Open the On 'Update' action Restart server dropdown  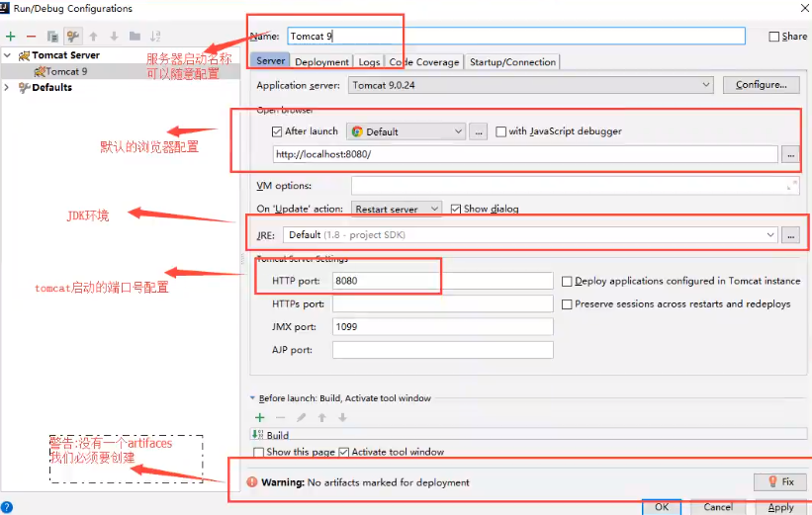pos(397,209)
